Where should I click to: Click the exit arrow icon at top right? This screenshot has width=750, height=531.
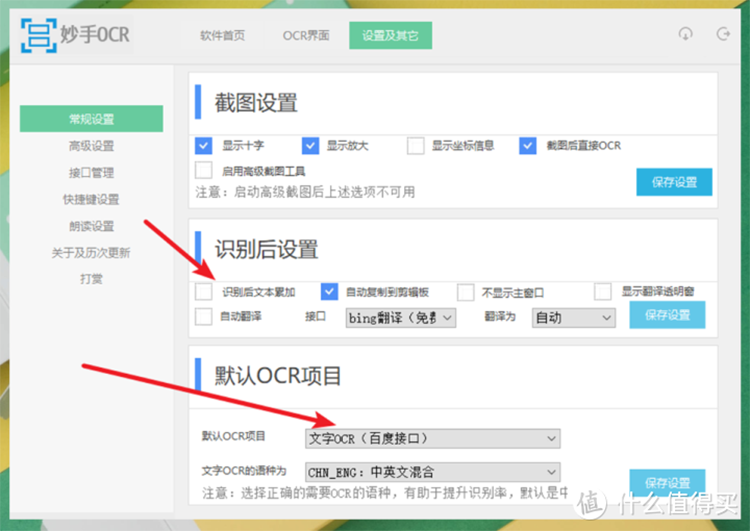(x=723, y=34)
